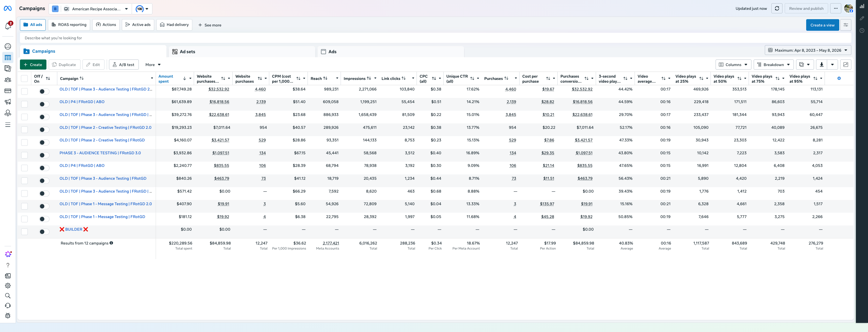Open the colorful Meta AI assistant icon
The image size is (868, 332).
pos(8,254)
